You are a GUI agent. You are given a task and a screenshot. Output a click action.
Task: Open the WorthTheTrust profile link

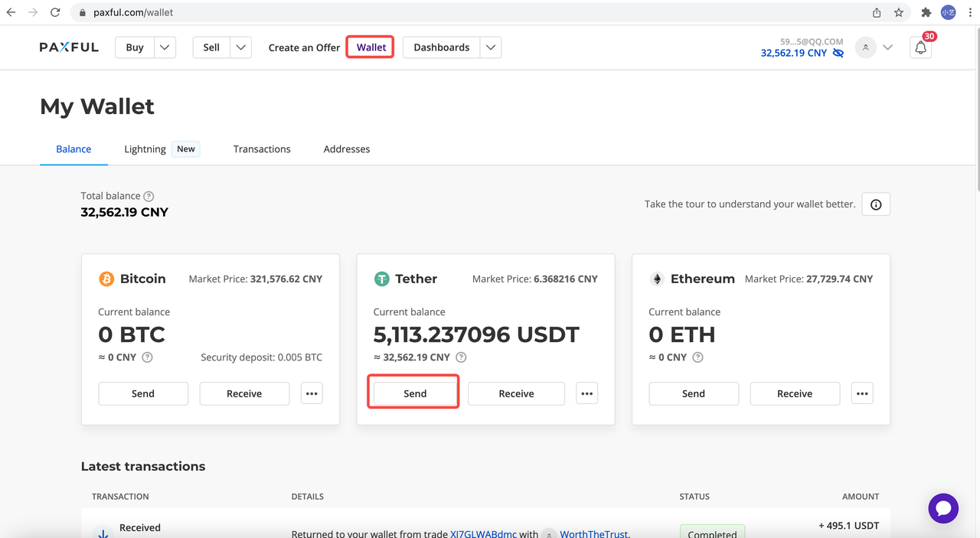[594, 533]
